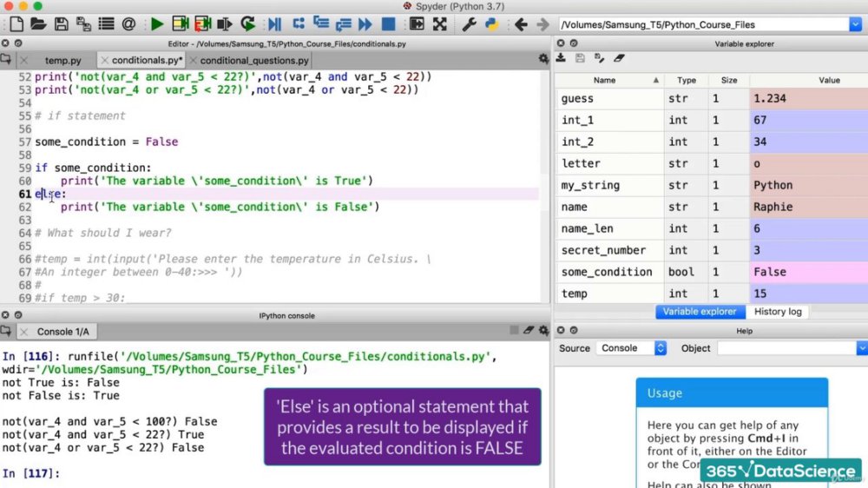Continue debugger execution with double arrows
Image resolution: width=868 pixels, height=488 pixels.
[365, 23]
